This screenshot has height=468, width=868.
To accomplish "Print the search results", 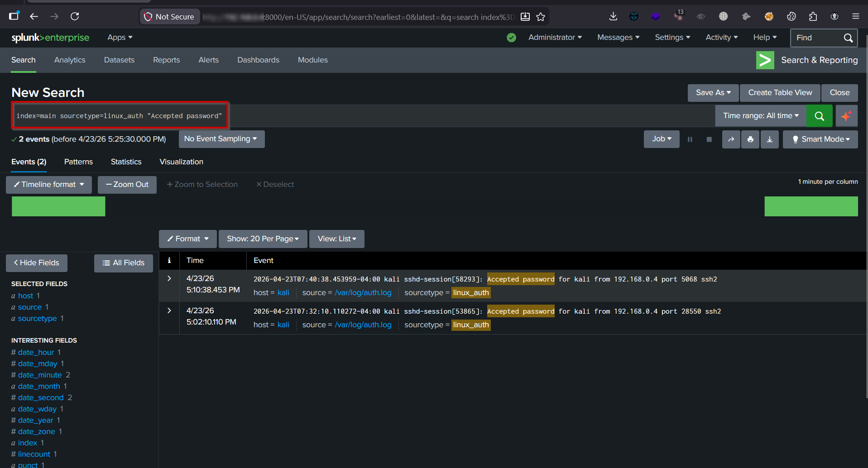I will (750, 139).
